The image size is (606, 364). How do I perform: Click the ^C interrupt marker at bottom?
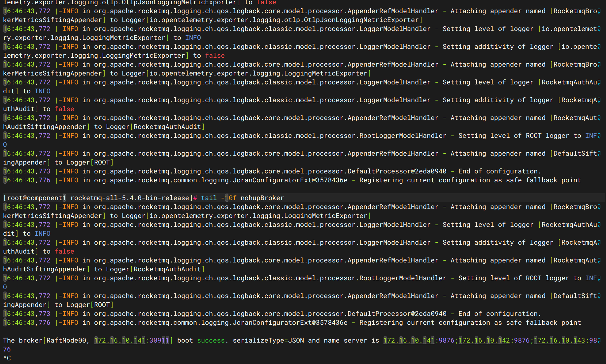coord(7,358)
